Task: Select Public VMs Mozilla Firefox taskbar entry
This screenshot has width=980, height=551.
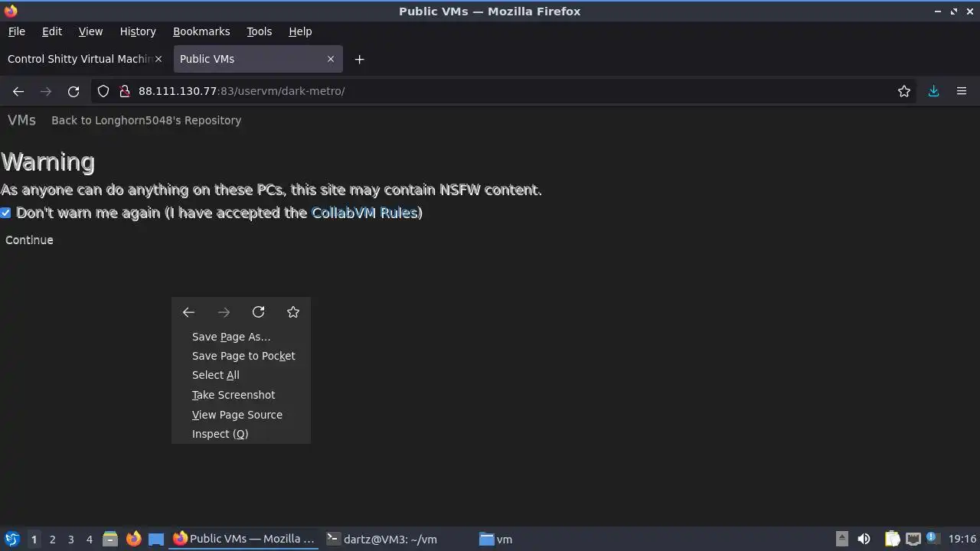Action: (244, 539)
